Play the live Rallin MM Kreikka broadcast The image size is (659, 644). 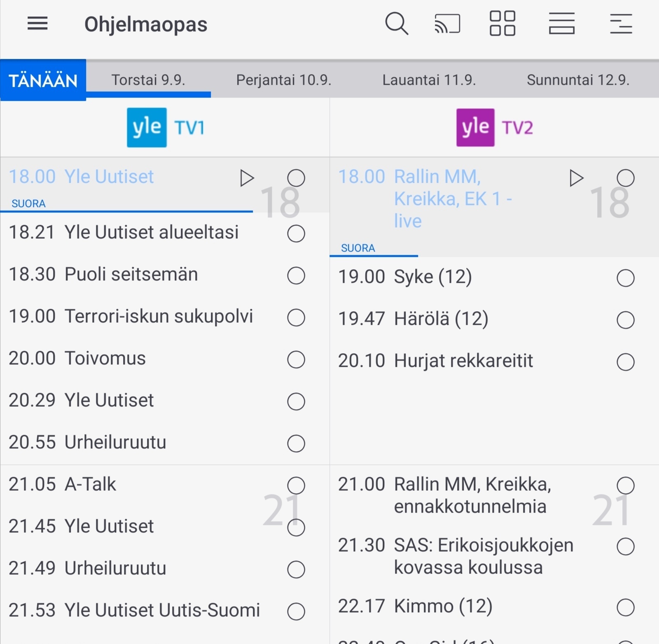576,178
